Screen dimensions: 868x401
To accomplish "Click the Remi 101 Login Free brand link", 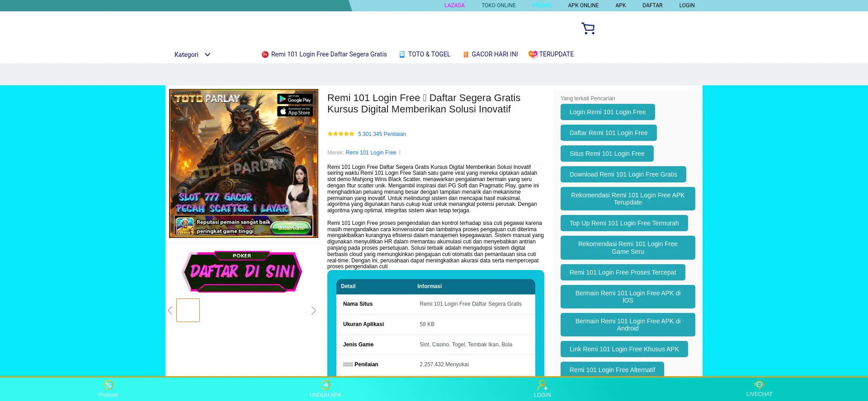I will 371,153.
